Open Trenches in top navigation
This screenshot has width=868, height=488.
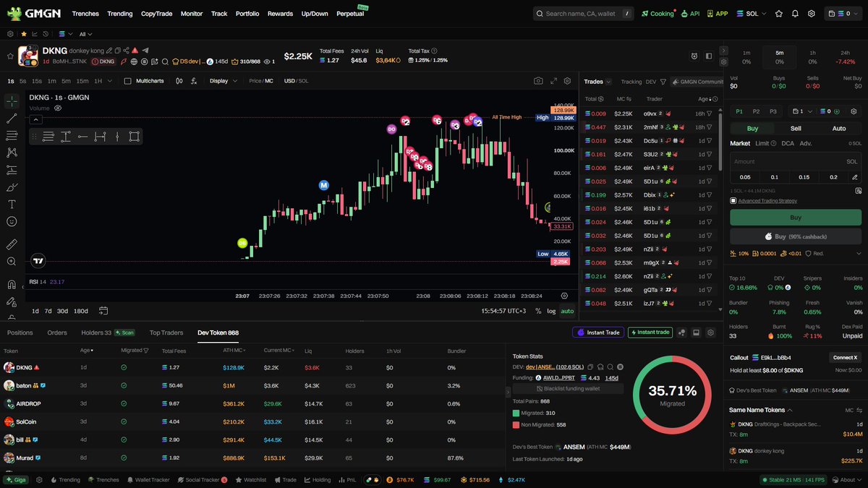85,14
